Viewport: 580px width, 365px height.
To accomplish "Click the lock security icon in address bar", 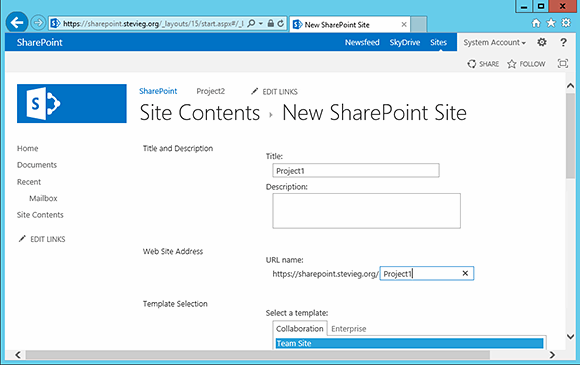I will (x=271, y=23).
